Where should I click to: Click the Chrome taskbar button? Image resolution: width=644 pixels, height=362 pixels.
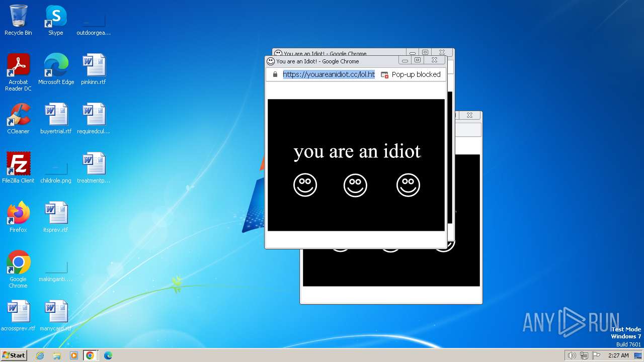coord(90,355)
